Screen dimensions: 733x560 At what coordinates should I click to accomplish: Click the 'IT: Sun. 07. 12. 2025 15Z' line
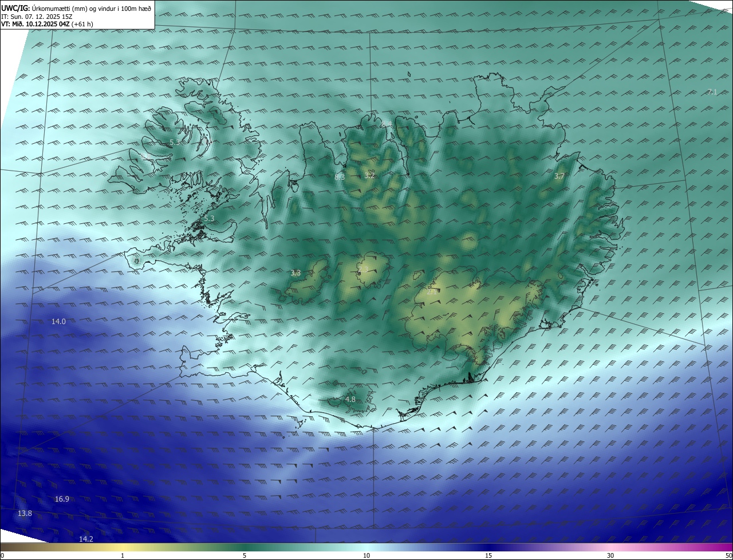tap(37, 16)
